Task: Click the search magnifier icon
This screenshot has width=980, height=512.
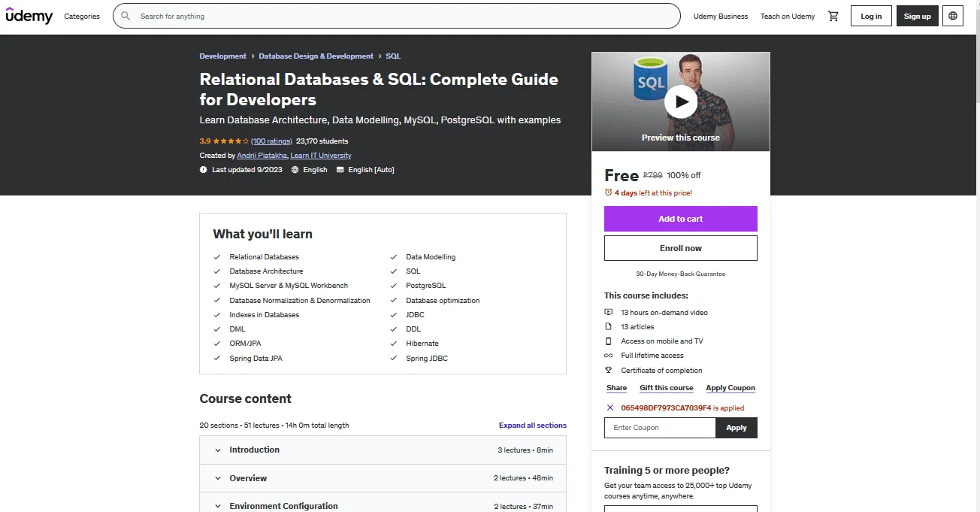Action: click(126, 16)
